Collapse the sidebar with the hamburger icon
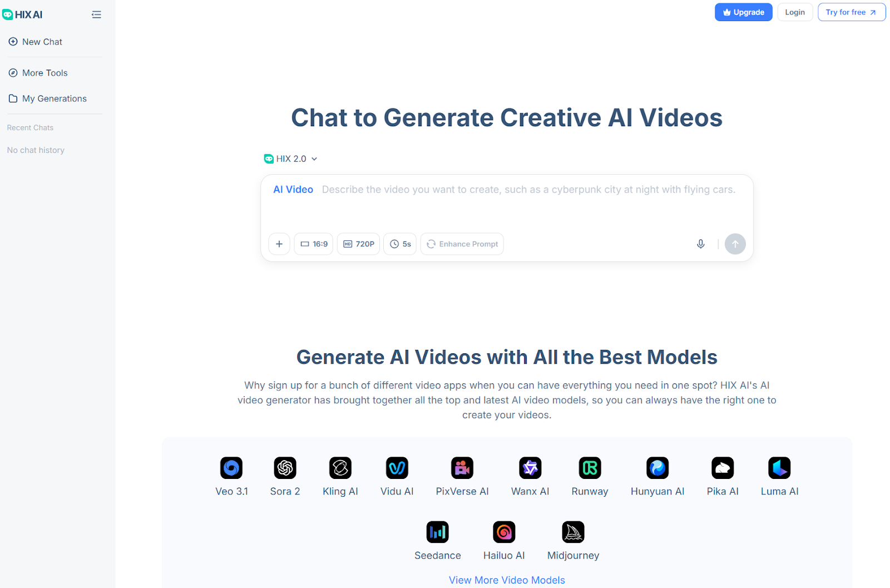Viewport: 890px width, 588px height. (x=96, y=14)
